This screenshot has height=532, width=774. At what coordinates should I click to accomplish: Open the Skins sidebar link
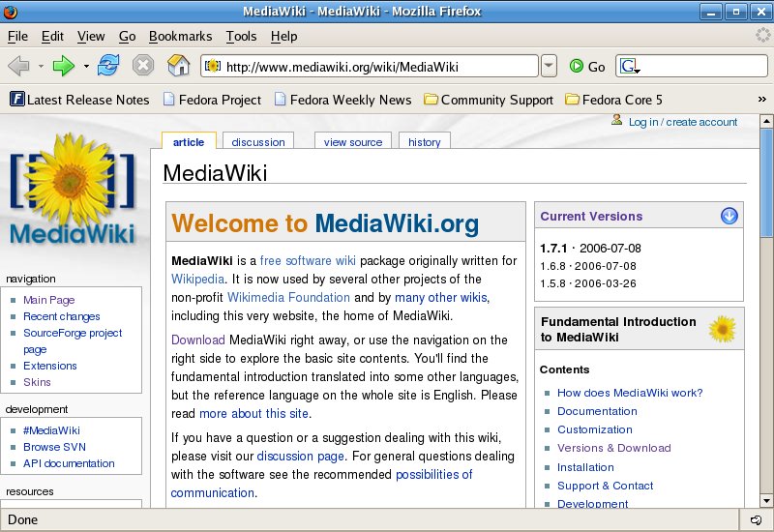[x=37, y=381]
